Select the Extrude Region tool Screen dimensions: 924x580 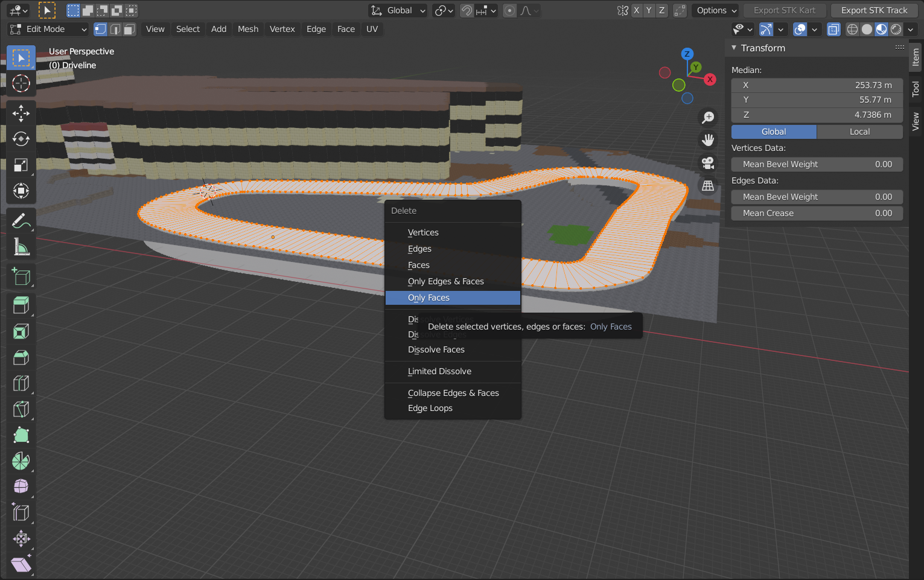click(x=21, y=305)
